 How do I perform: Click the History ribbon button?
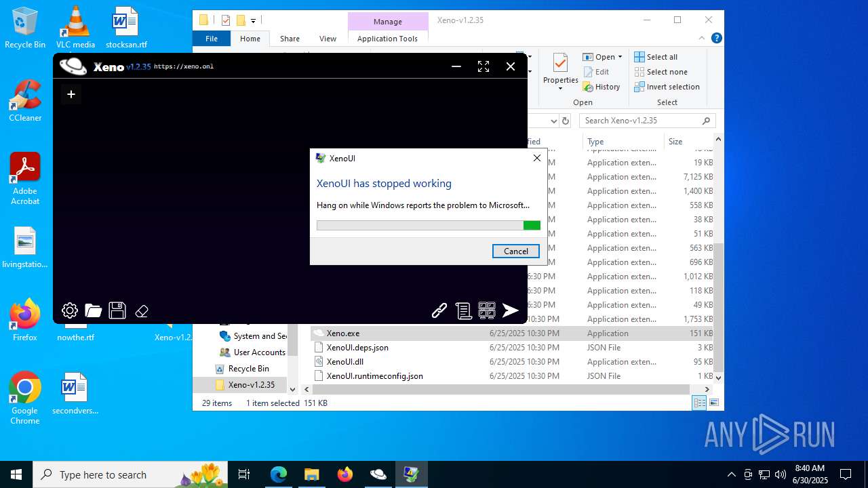pyautogui.click(x=601, y=87)
